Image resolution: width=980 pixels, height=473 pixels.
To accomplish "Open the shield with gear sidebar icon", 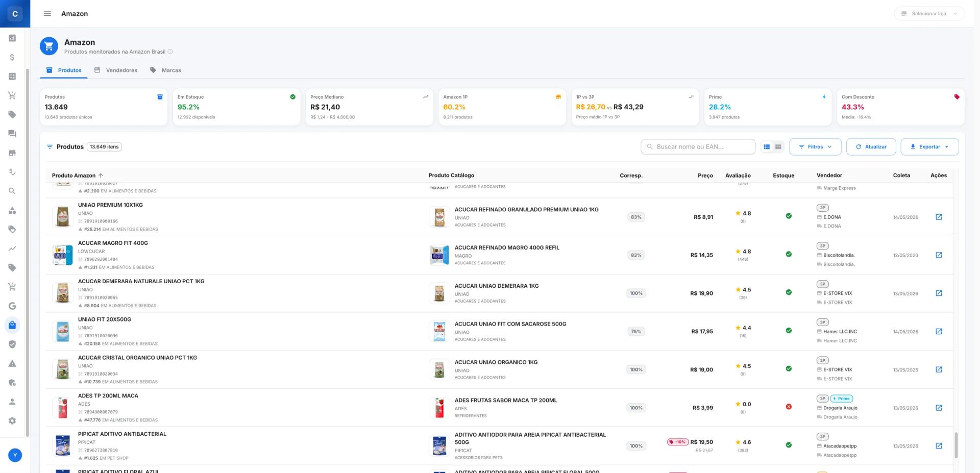I will tap(12, 383).
